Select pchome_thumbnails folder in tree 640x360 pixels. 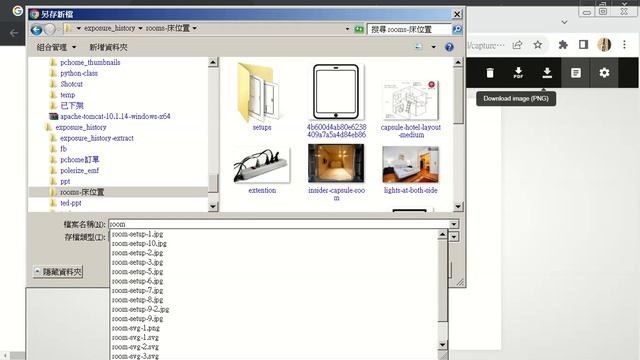point(90,62)
